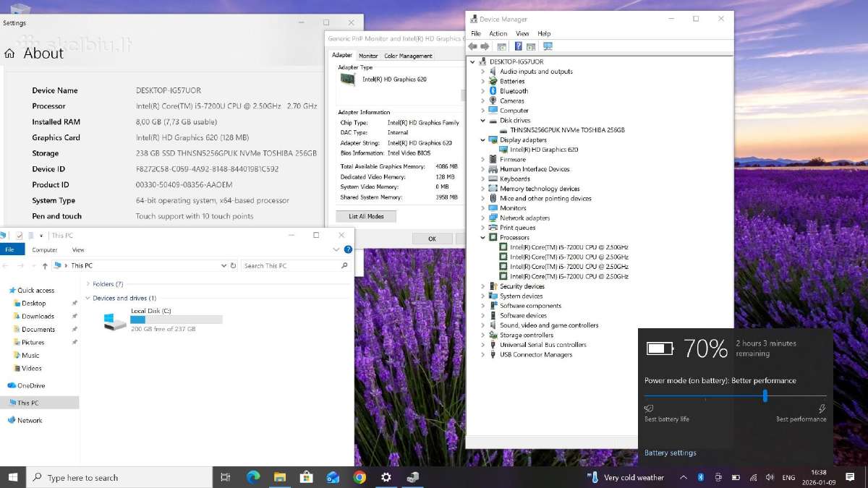868x488 pixels.
Task: Select Downloads in Explorer Quick access
Action: pyautogui.click(x=38, y=316)
